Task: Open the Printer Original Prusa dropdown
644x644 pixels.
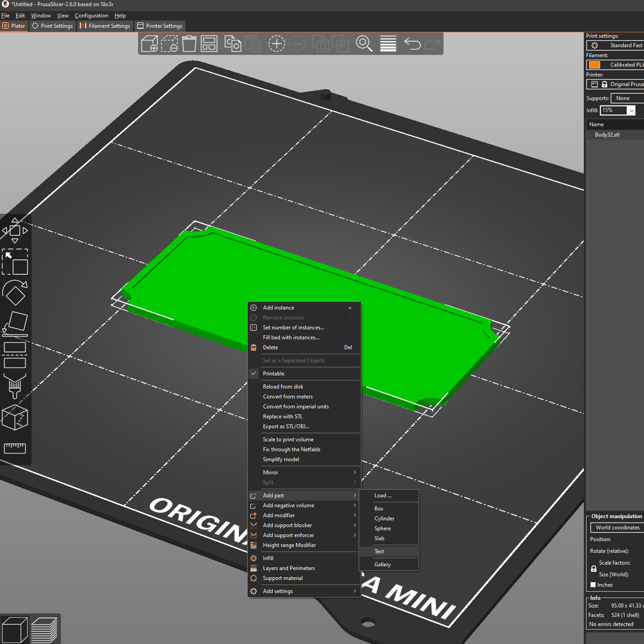Action: point(615,84)
